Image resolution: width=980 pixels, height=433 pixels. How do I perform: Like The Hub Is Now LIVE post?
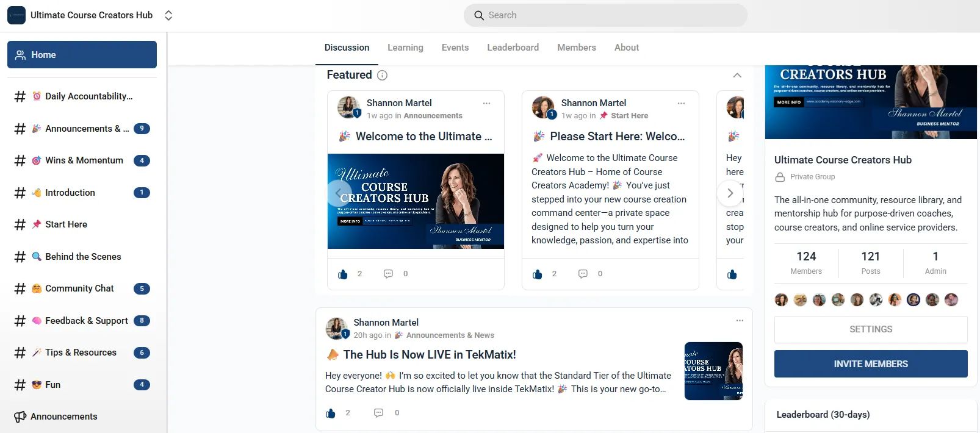[x=331, y=413]
